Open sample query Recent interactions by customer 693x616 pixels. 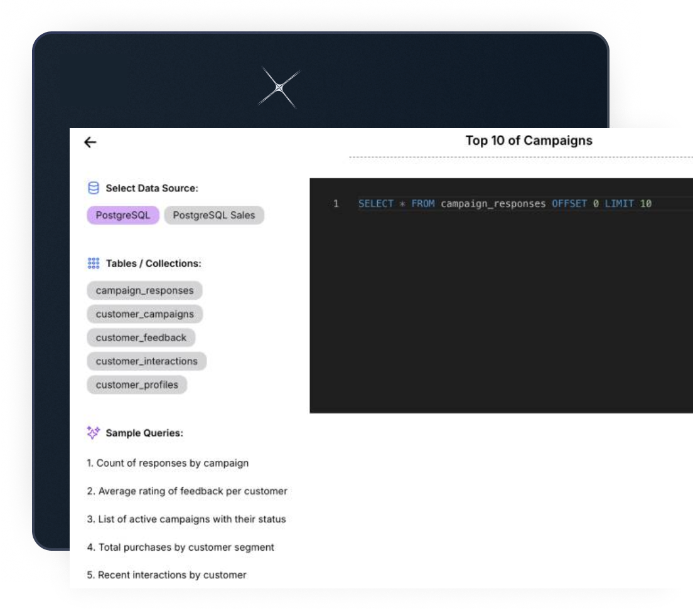pyautogui.click(x=166, y=575)
